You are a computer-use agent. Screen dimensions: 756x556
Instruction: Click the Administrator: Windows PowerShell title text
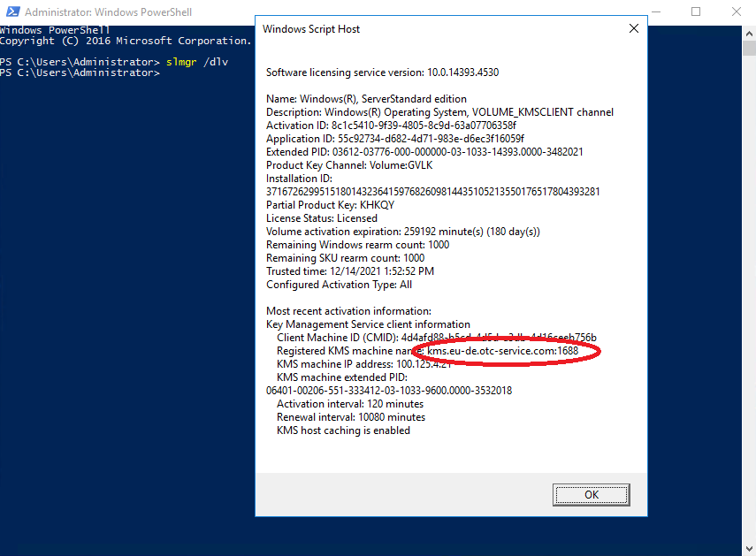pyautogui.click(x=109, y=12)
